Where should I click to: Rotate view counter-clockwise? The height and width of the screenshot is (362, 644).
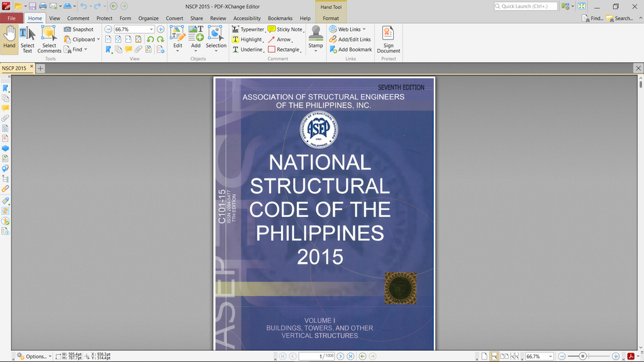tap(150, 40)
